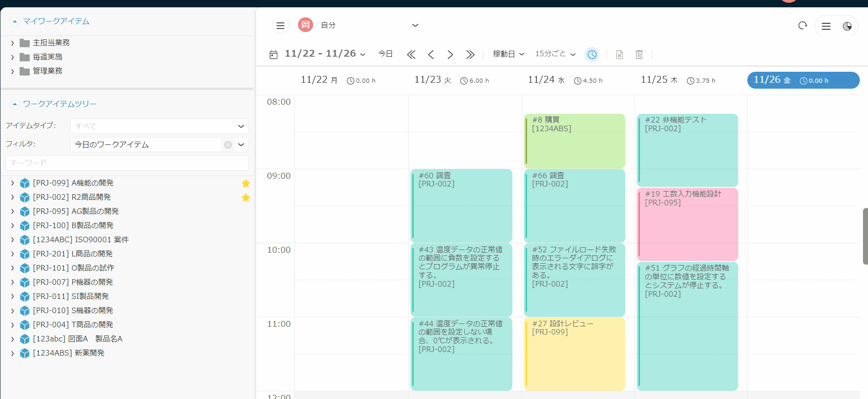Jump back with double-left chevron icon

(411, 54)
